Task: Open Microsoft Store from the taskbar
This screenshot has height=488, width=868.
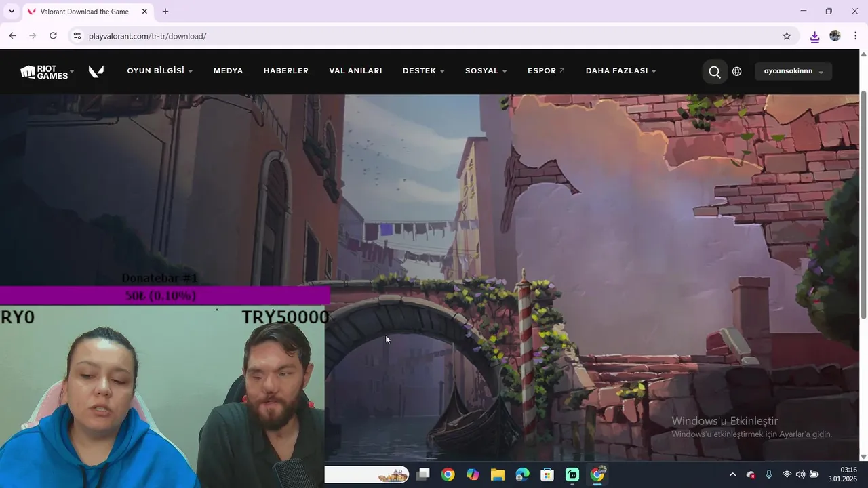Action: coord(547,474)
